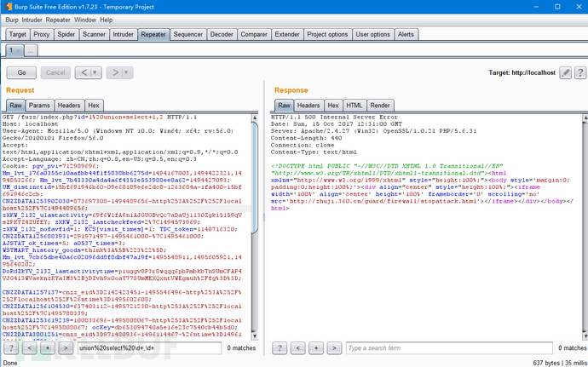The width and height of the screenshot is (588, 367).
Task: Add a new repeater tab with '...'
Action: tap(31, 50)
